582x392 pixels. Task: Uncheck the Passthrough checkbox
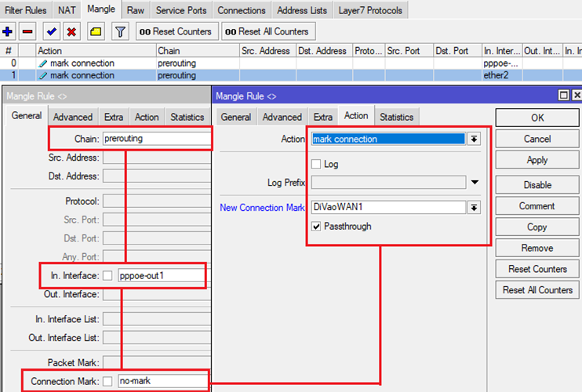pos(316,226)
